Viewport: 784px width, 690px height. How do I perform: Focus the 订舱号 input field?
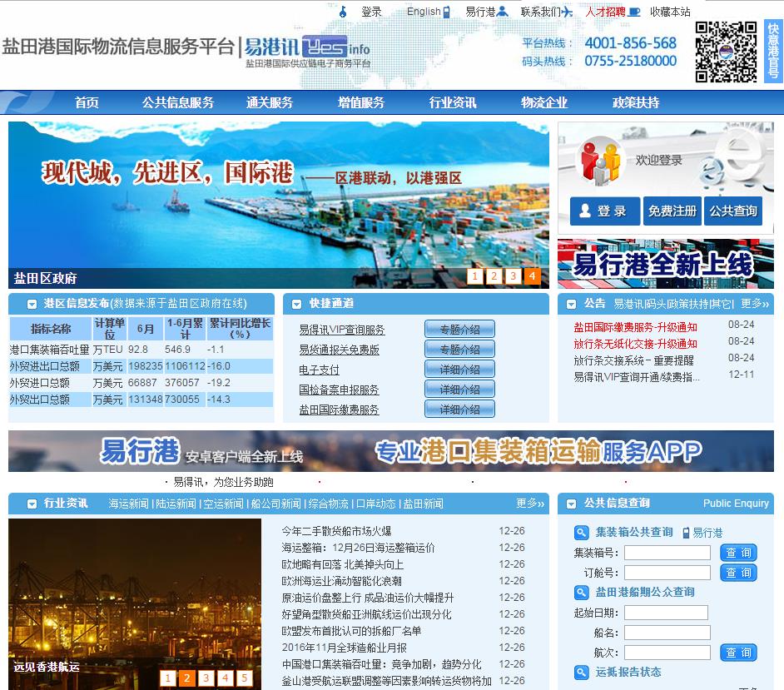(667, 573)
